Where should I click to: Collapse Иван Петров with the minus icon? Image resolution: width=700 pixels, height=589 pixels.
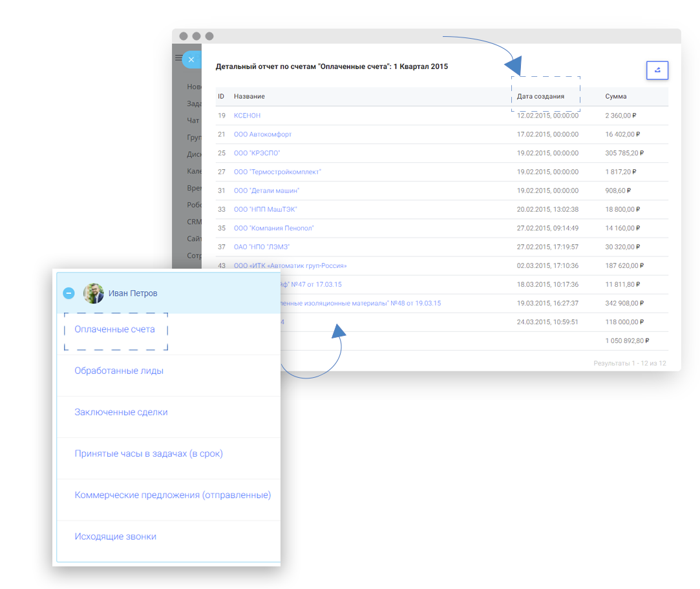[x=69, y=293]
